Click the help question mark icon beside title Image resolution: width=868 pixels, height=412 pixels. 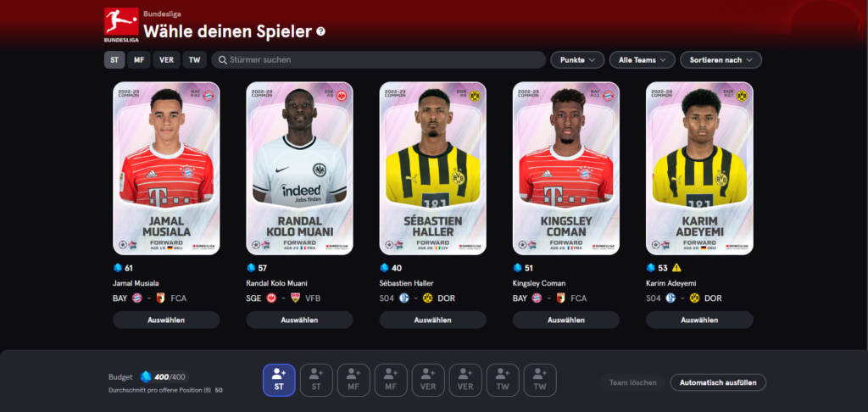click(x=321, y=31)
